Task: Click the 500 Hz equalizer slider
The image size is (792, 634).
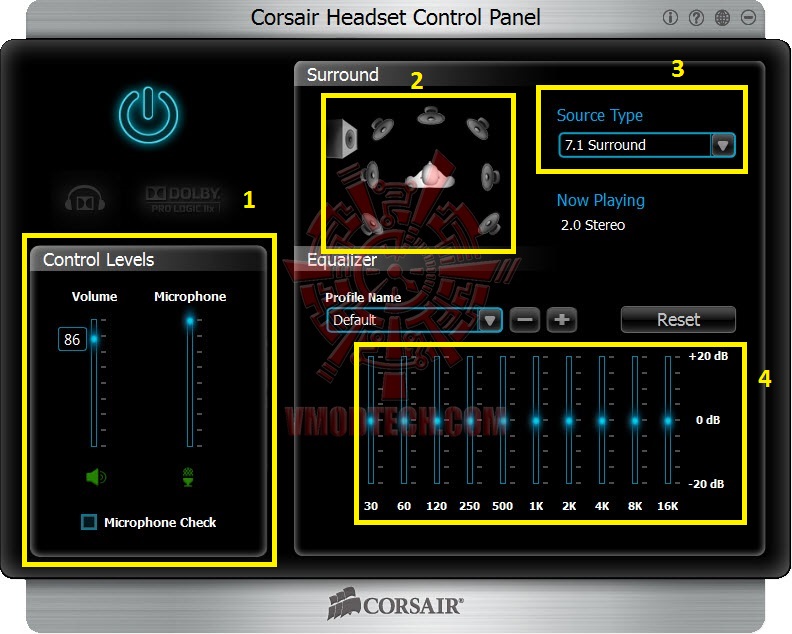Action: click(x=503, y=420)
